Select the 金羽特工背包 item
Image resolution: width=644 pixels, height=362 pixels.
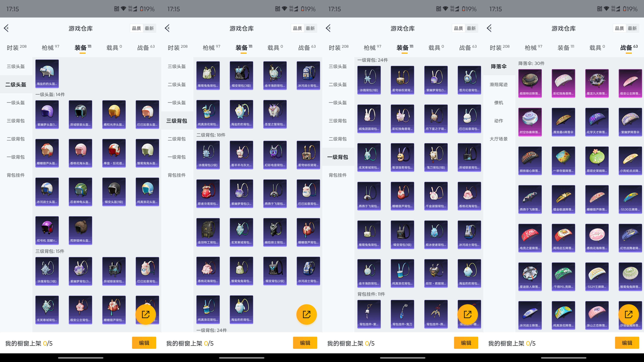click(x=208, y=233)
